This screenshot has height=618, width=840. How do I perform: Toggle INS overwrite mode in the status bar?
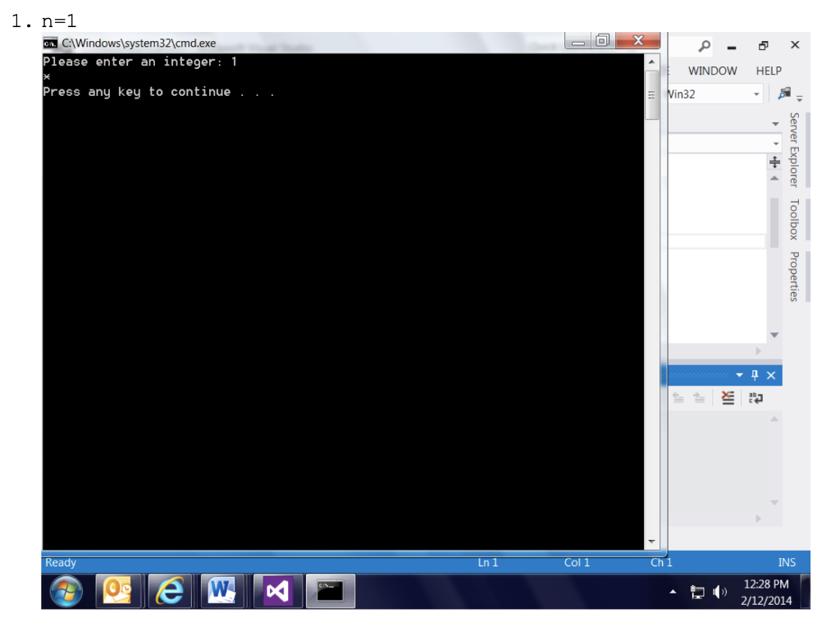(787, 562)
